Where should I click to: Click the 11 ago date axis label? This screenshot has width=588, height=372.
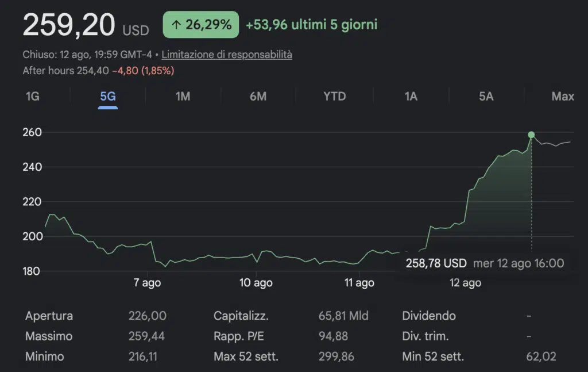[x=359, y=283]
